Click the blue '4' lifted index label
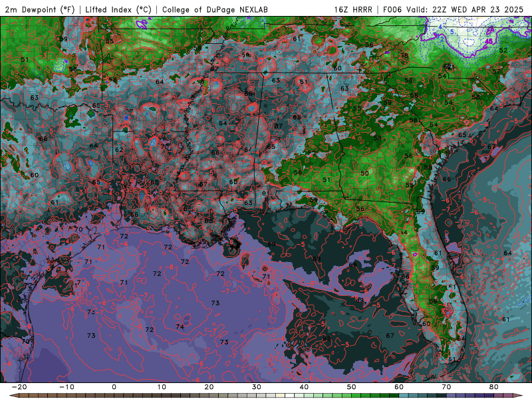The image size is (532, 399). click(x=440, y=27)
